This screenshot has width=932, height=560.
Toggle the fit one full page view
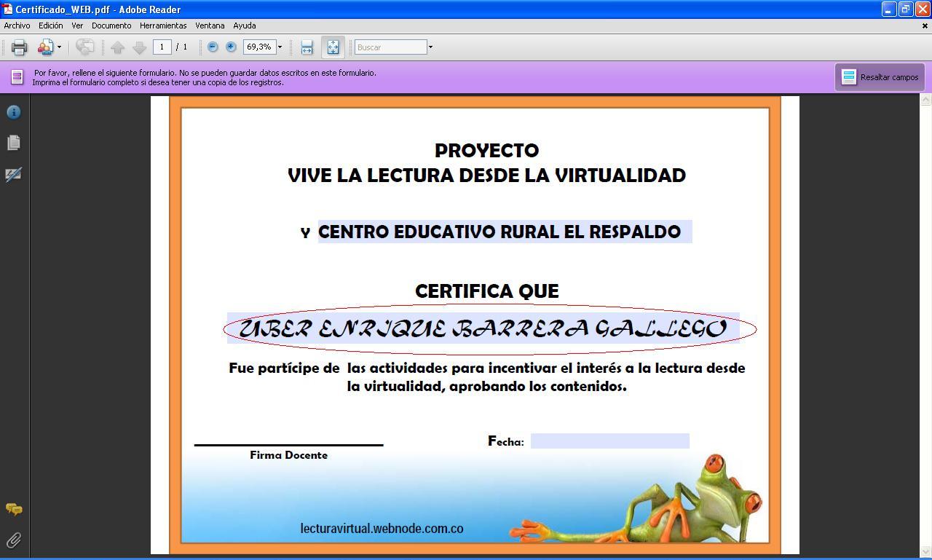(x=333, y=47)
